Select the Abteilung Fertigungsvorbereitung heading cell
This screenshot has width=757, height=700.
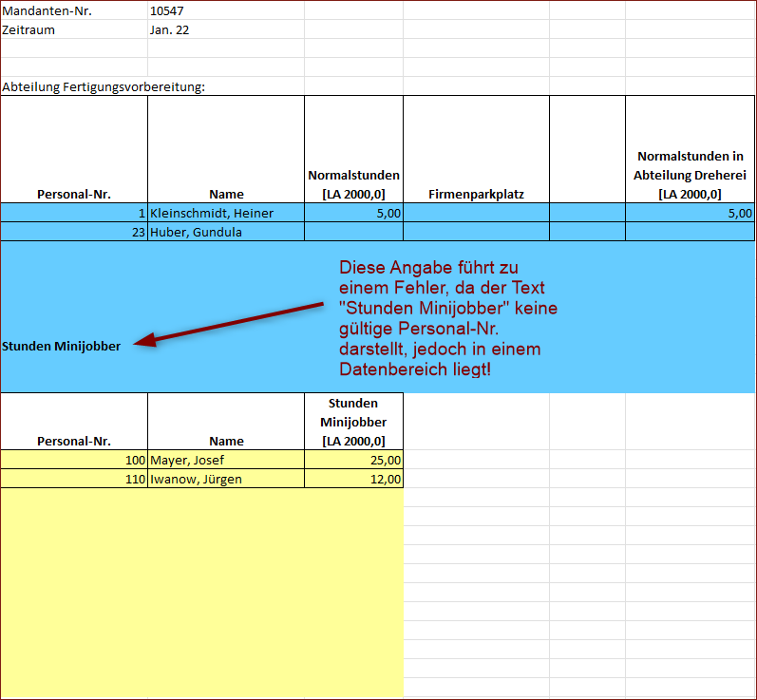[x=104, y=87]
